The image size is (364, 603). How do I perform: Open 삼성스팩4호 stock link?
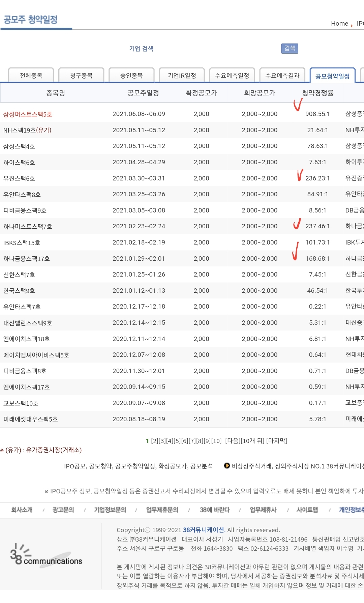19,146
